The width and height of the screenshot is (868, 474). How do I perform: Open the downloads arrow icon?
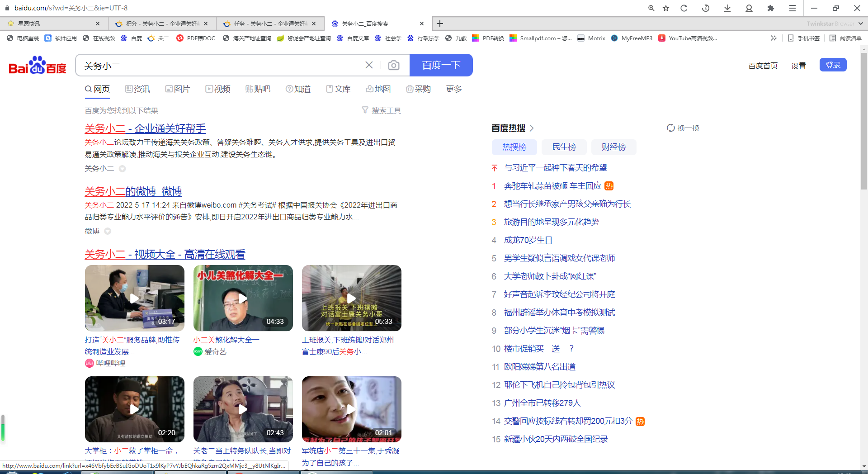tap(727, 8)
